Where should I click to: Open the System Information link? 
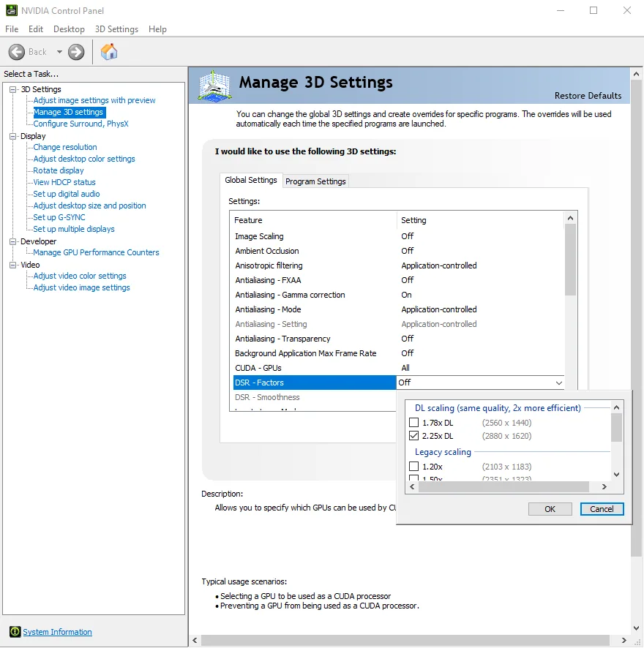[58, 632]
